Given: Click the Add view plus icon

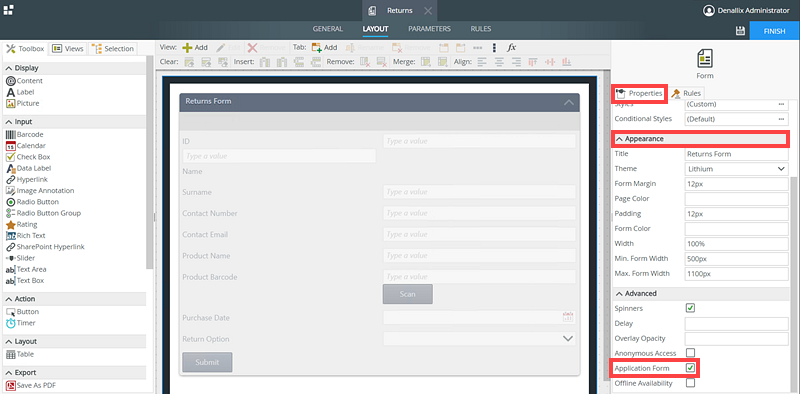Looking at the screenshot, I should click(x=187, y=47).
